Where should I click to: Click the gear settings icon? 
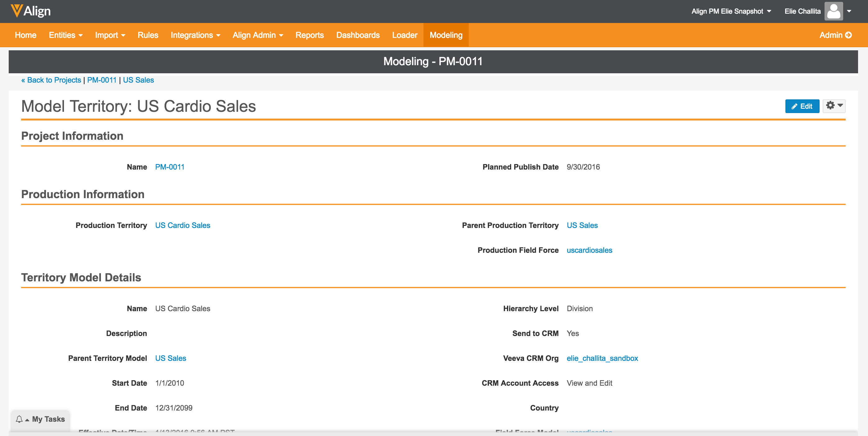point(830,106)
